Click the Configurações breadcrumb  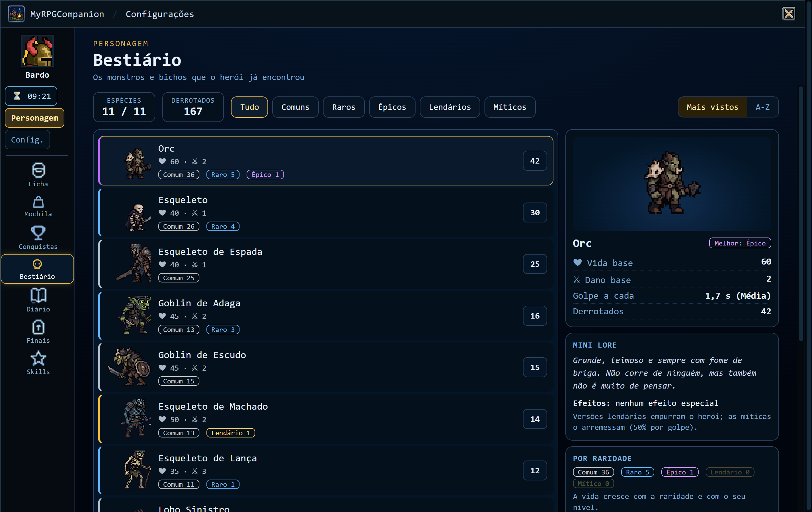160,14
